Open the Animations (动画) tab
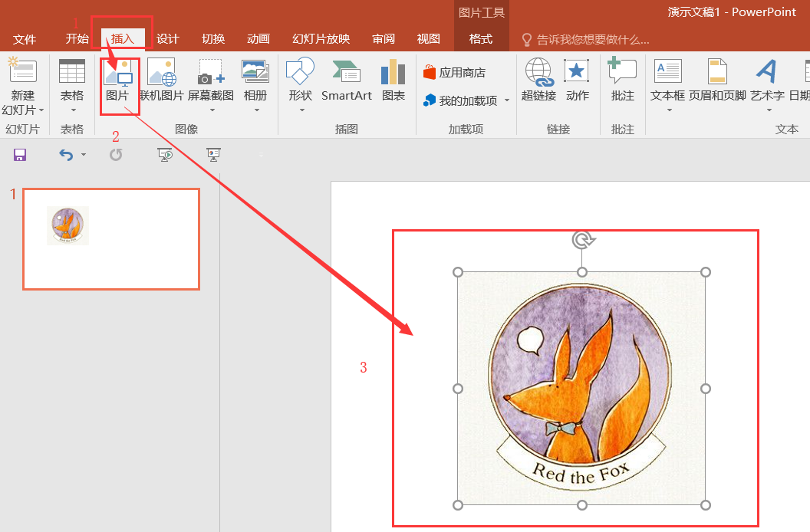 (258, 39)
